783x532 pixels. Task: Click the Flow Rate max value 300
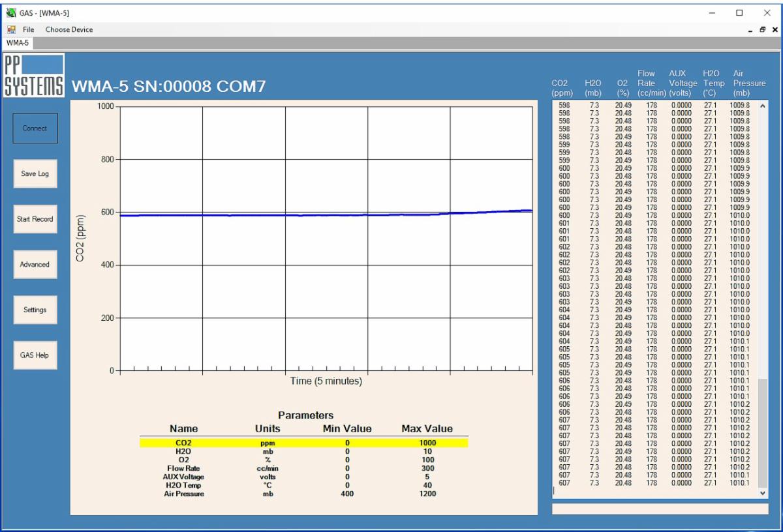click(x=427, y=468)
